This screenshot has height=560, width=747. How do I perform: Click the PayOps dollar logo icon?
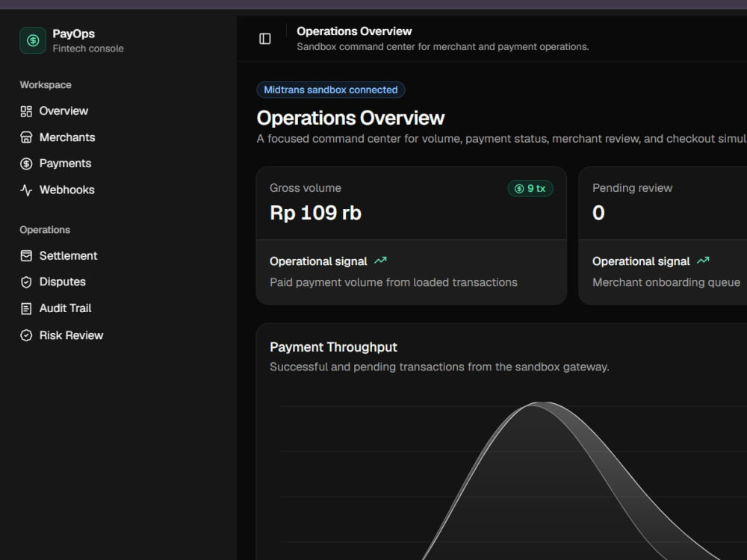[x=33, y=40]
